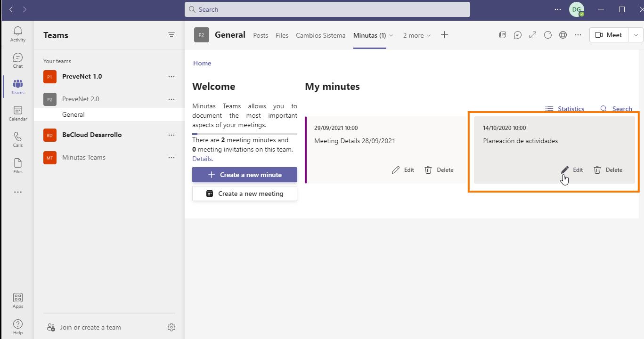This screenshot has height=339, width=644.
Task: Go back with the back arrow
Action: [11, 9]
